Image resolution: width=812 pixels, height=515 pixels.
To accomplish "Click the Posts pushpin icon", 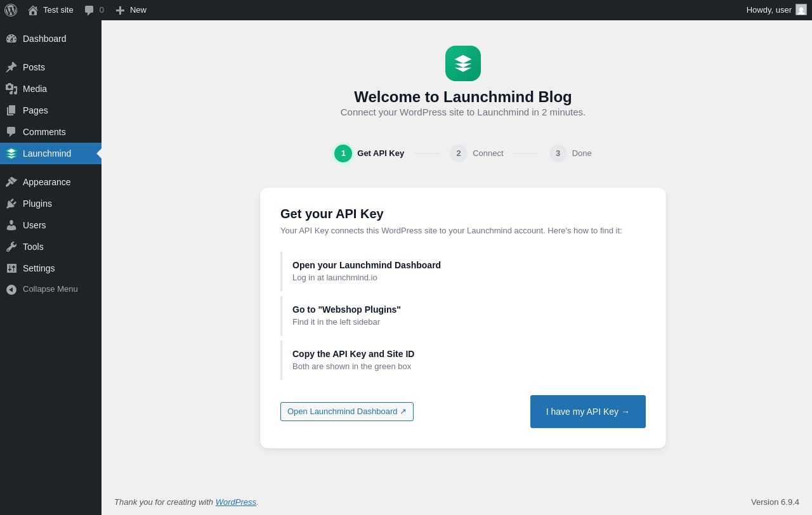I will click(x=11, y=67).
